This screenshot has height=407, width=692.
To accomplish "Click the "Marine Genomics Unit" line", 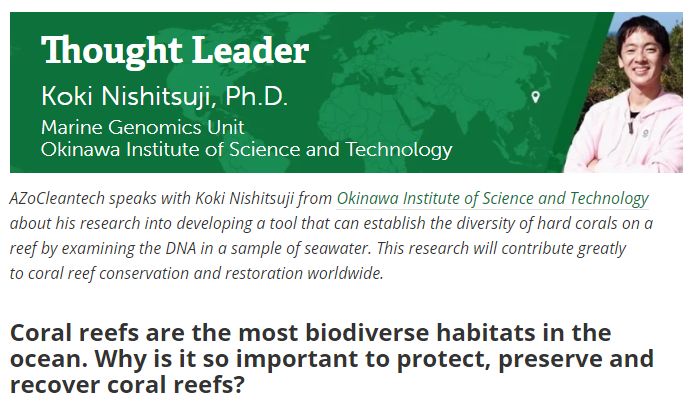I will point(142,127).
